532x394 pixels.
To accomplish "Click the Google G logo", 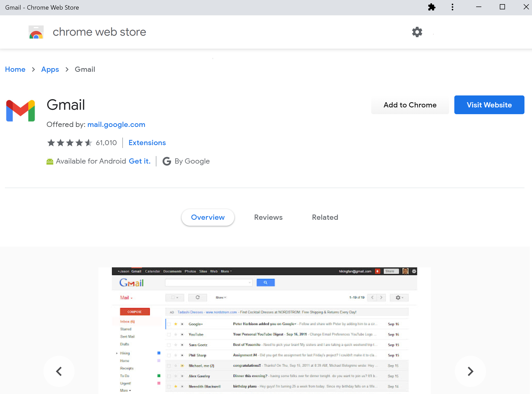I will pos(167,161).
